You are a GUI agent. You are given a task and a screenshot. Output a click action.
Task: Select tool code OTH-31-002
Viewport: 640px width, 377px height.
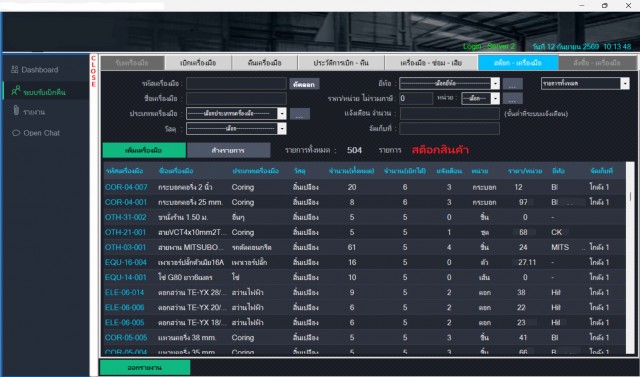coord(126,217)
